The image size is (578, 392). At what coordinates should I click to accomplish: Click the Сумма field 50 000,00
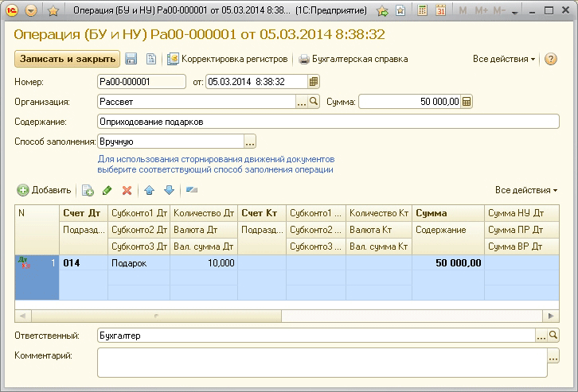(x=409, y=102)
